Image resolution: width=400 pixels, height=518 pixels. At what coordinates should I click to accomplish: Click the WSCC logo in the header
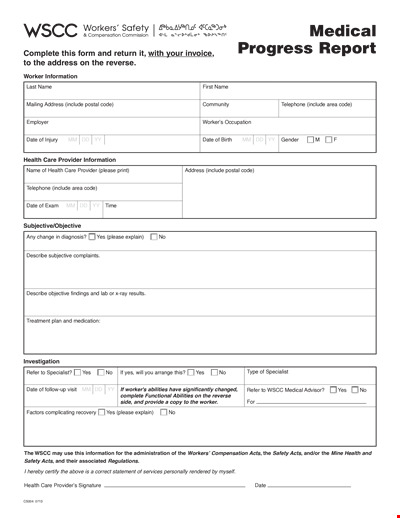[x=51, y=31]
